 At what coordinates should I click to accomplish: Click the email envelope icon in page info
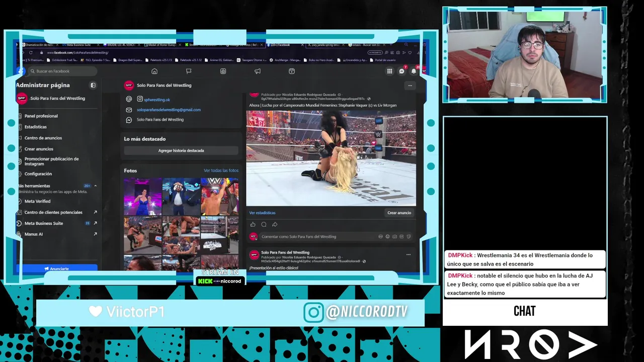[x=129, y=110]
